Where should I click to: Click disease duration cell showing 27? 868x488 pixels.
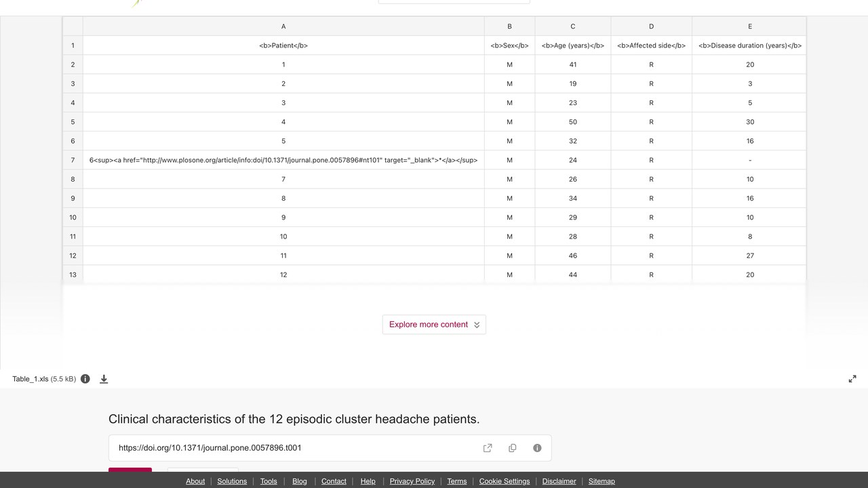[x=749, y=256]
